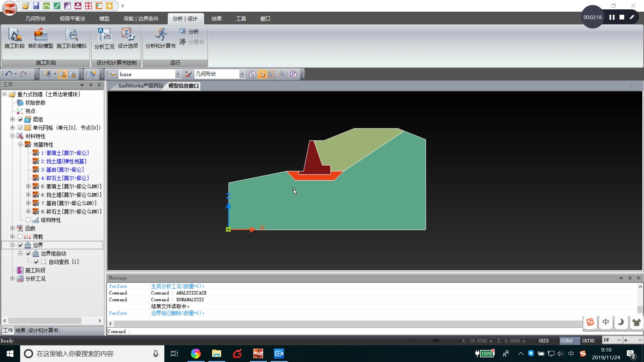Toggle the 边界 checkbox
The width and height of the screenshot is (644, 362).
[x=20, y=245]
